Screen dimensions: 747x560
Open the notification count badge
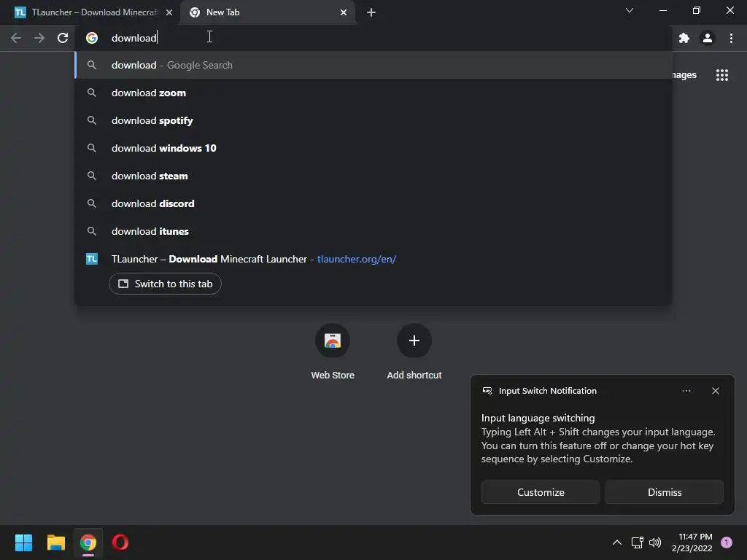pos(727,542)
